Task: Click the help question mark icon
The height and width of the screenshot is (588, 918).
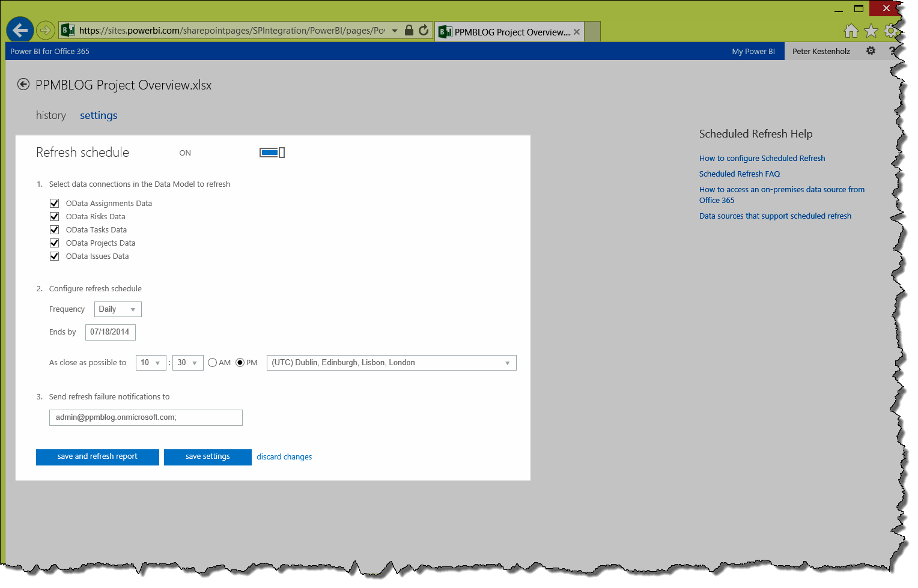Action: coord(892,51)
